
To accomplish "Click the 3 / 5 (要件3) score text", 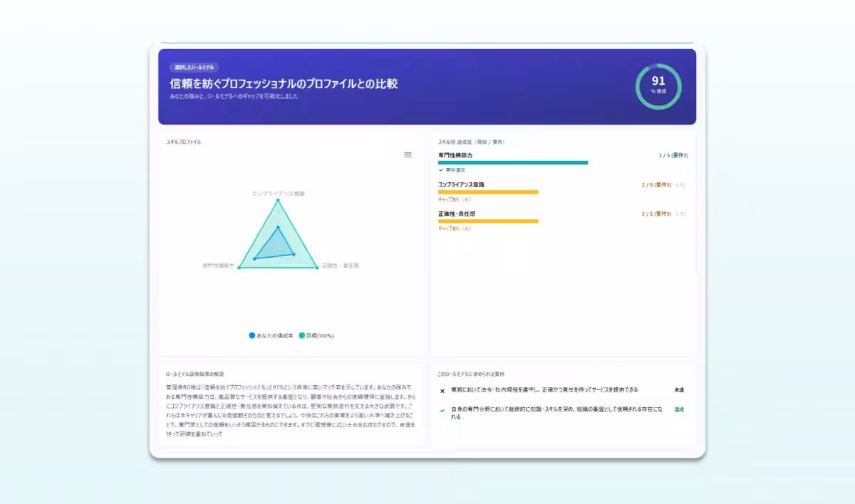I will [673, 155].
